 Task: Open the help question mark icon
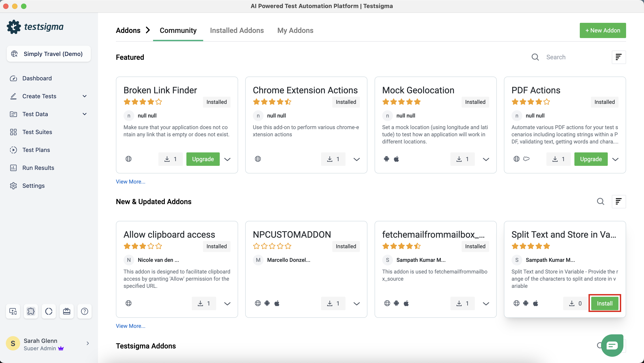point(85,311)
